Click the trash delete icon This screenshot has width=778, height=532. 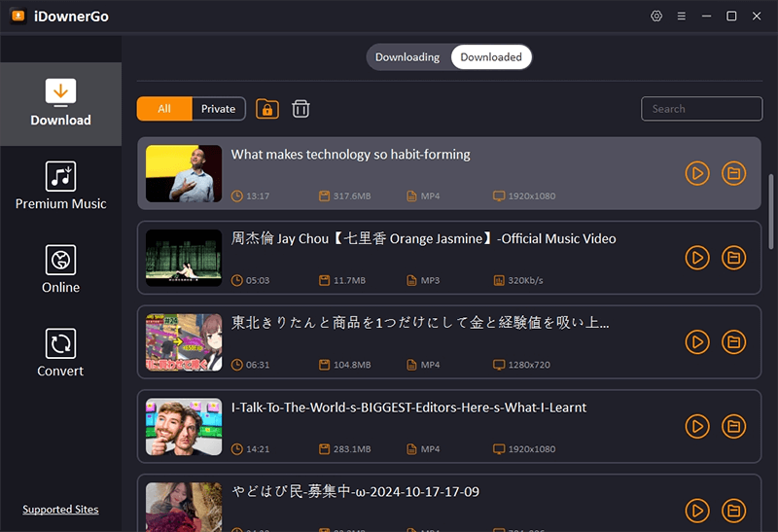301,109
